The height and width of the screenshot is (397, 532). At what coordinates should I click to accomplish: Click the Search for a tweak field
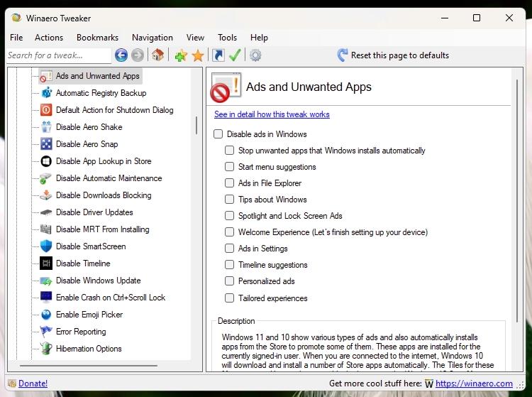59,55
